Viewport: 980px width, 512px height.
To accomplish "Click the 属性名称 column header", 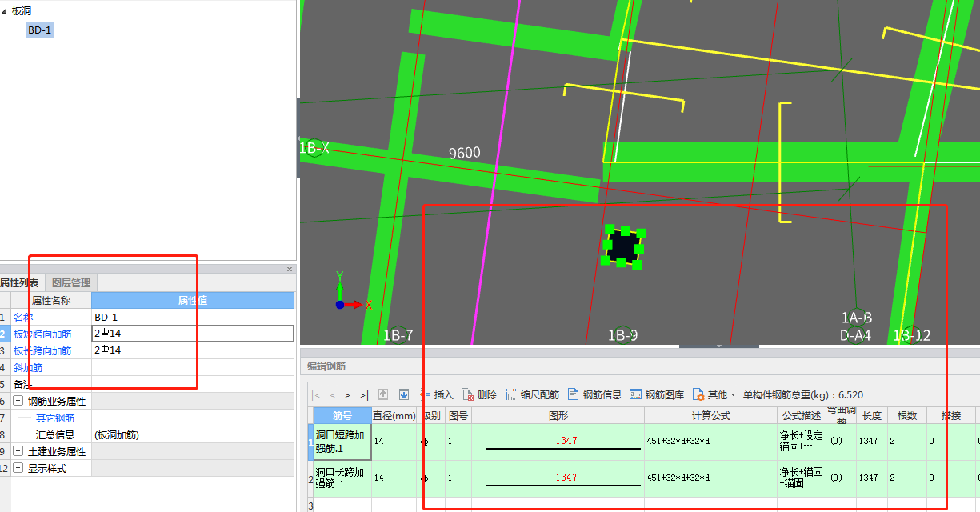I will (51, 300).
